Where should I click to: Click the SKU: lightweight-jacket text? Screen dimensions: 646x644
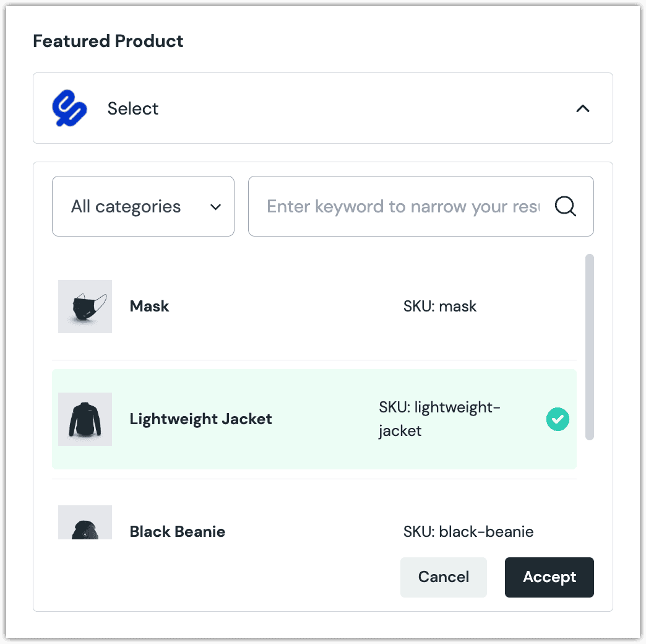tap(439, 419)
